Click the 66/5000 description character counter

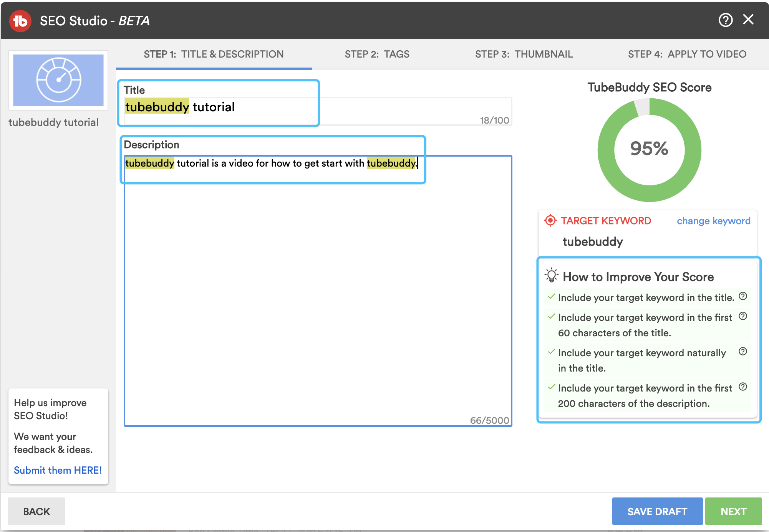click(489, 420)
